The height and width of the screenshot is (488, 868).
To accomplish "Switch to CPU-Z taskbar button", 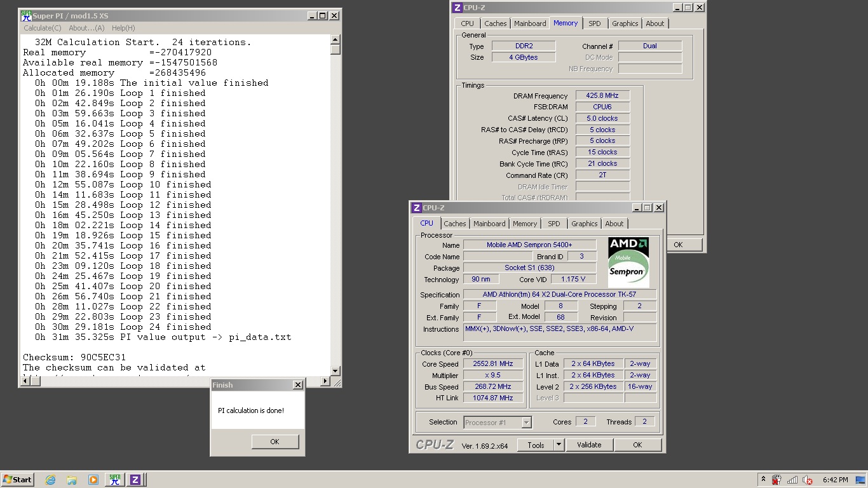I will tap(135, 480).
